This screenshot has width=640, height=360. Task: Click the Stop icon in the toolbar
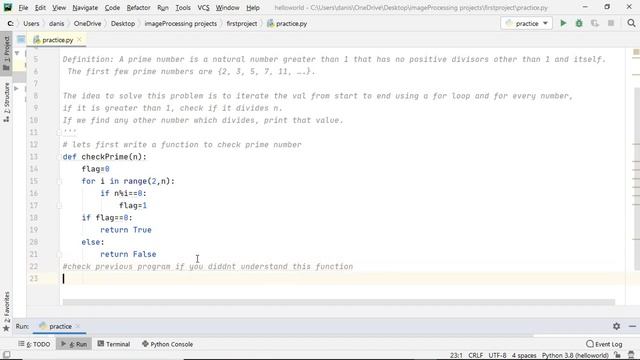611,23
